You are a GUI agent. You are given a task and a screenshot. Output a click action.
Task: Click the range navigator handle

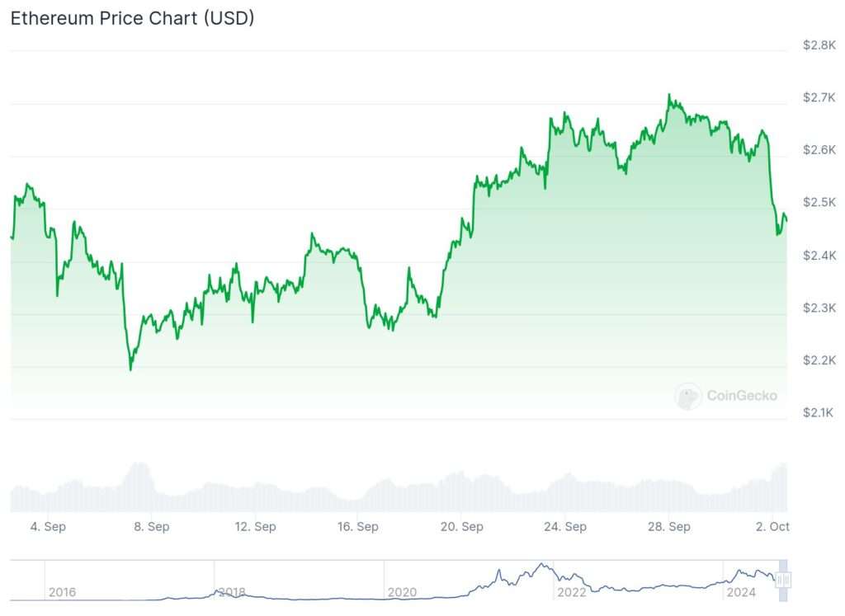783,581
